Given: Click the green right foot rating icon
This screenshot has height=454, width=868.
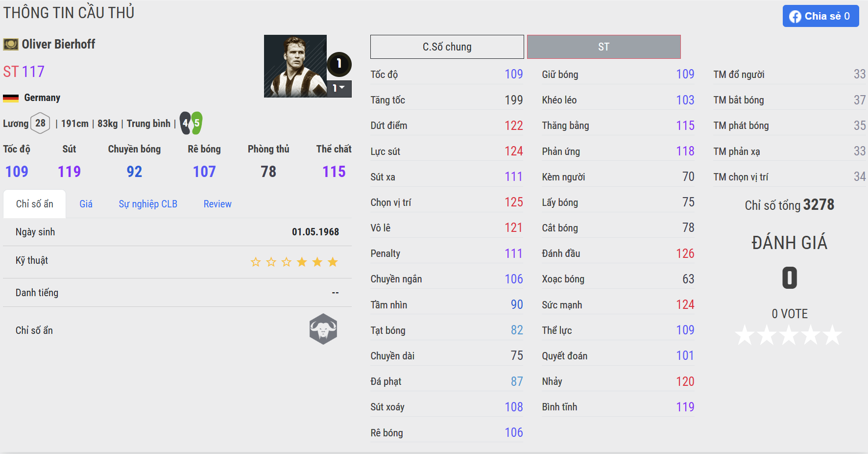Looking at the screenshot, I should pos(196,123).
